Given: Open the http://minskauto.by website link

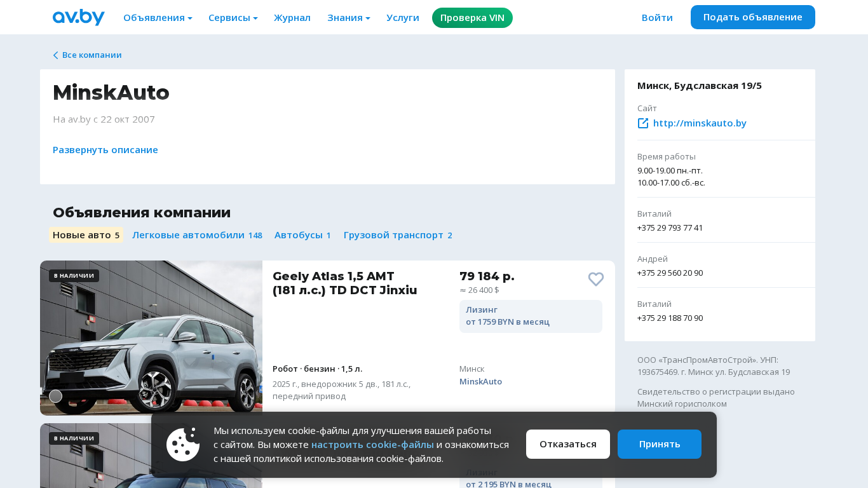Looking at the screenshot, I should [700, 123].
